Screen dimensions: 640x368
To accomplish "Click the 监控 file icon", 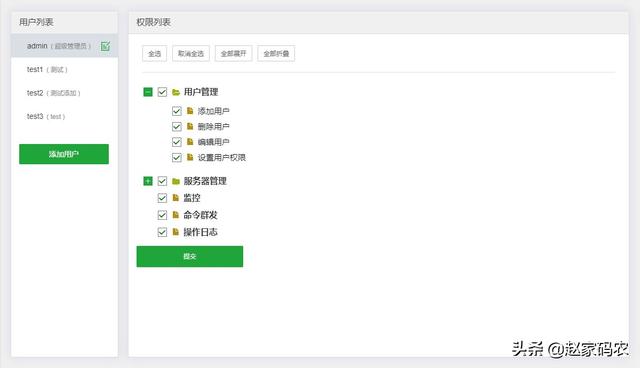I will click(176, 198).
